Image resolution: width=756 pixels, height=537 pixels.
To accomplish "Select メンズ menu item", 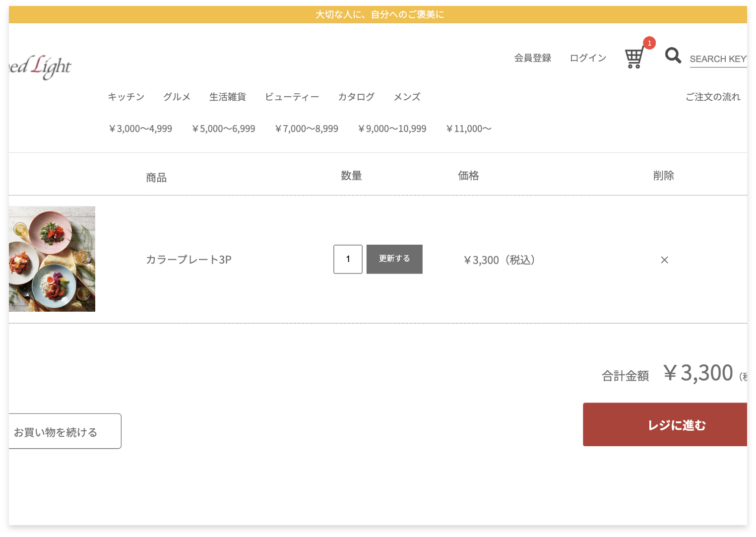I will [x=407, y=97].
